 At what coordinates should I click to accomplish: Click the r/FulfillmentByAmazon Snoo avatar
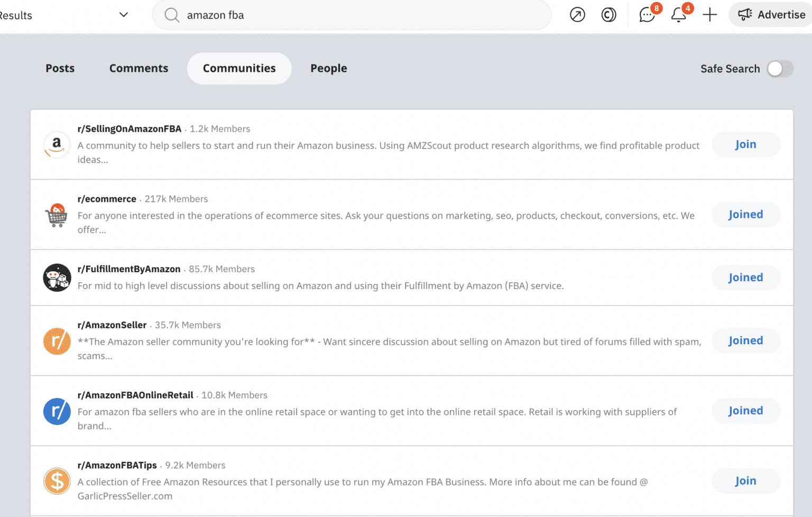point(57,278)
